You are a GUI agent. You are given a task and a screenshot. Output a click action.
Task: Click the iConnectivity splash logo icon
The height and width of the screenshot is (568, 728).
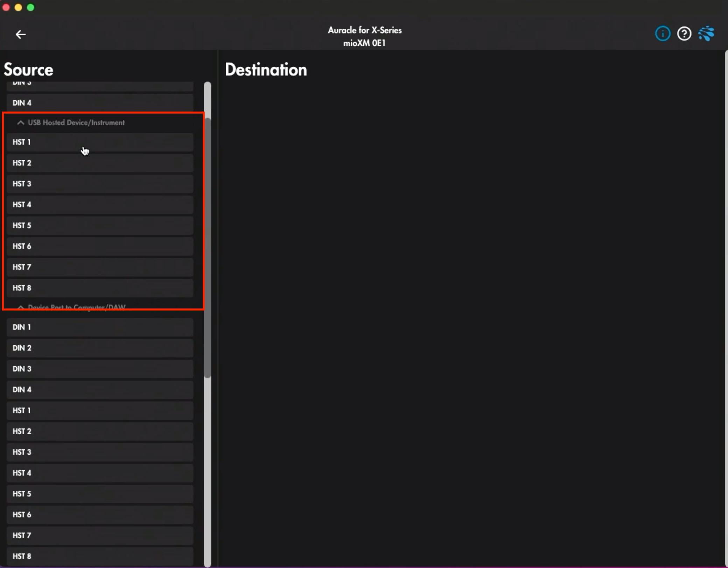tap(706, 33)
